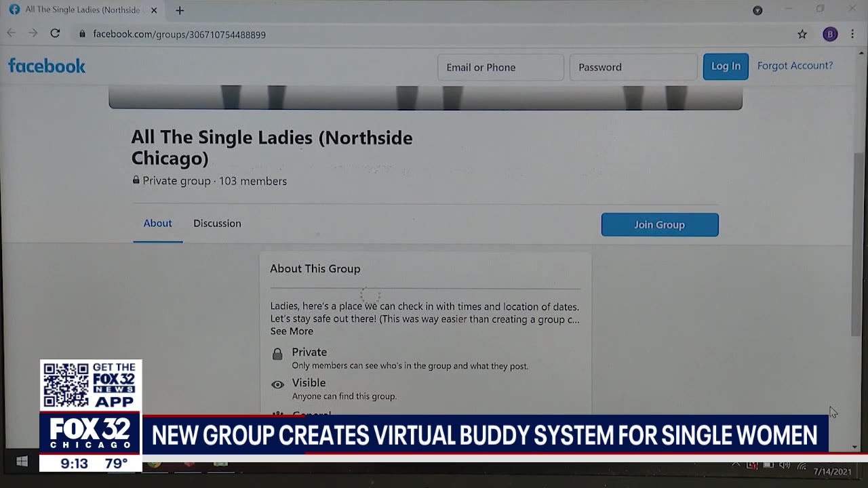Click the reload page icon

click(x=55, y=33)
